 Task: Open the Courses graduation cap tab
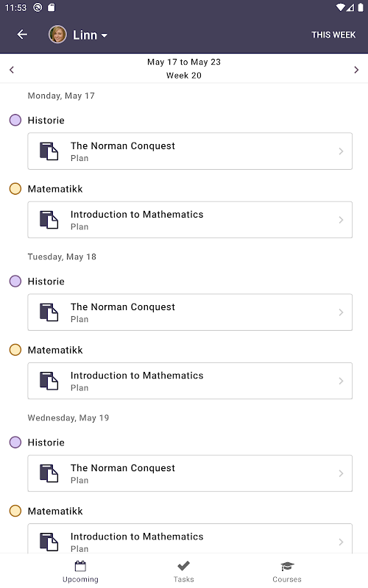[x=287, y=572]
